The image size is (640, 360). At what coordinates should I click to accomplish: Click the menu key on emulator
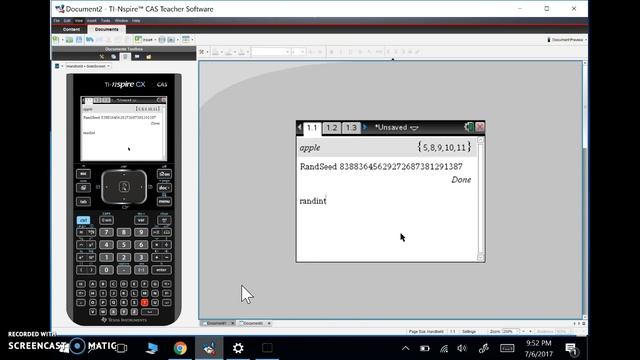coord(164,202)
